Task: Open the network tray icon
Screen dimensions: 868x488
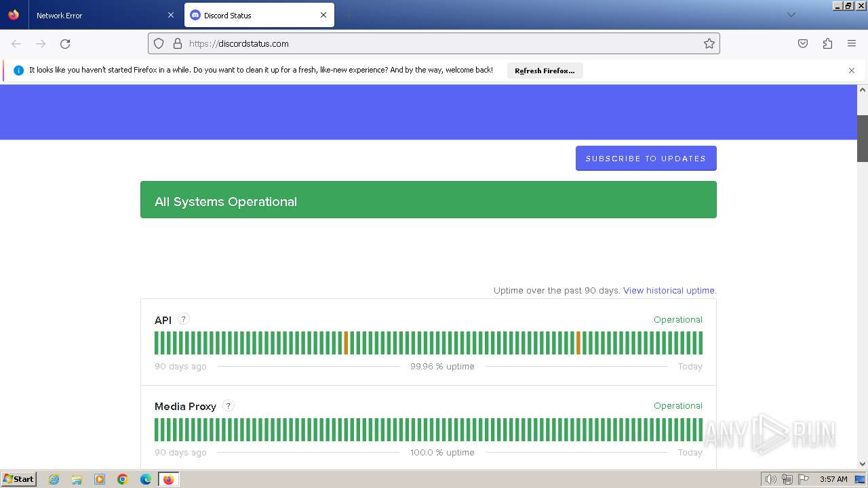Action: click(x=787, y=479)
